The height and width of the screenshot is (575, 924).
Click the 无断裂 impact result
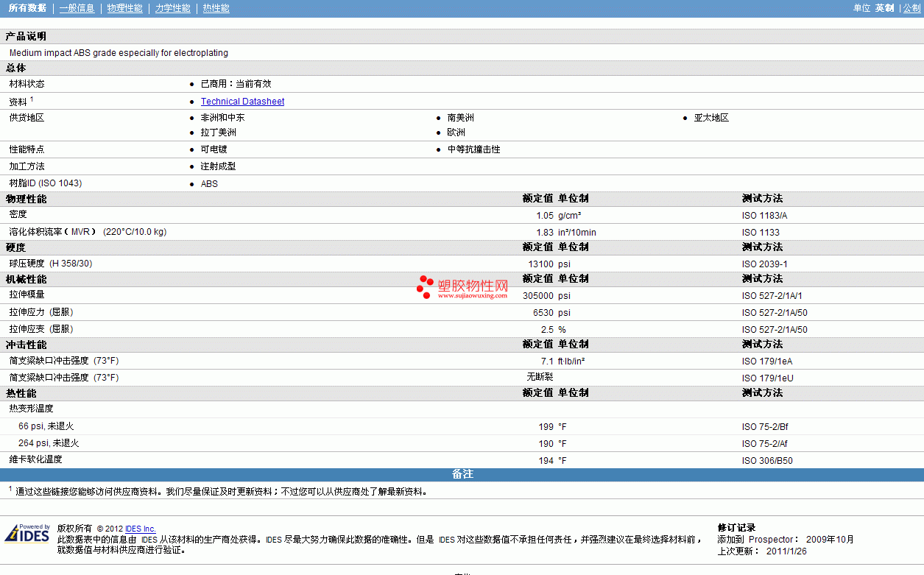[540, 377]
